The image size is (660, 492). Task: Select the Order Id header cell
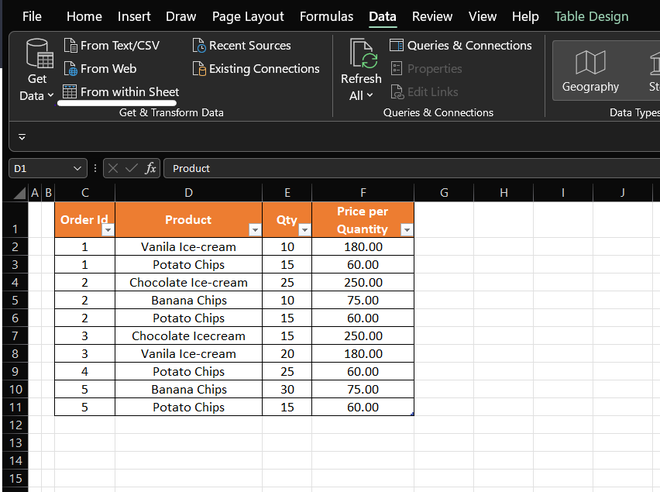click(x=85, y=220)
